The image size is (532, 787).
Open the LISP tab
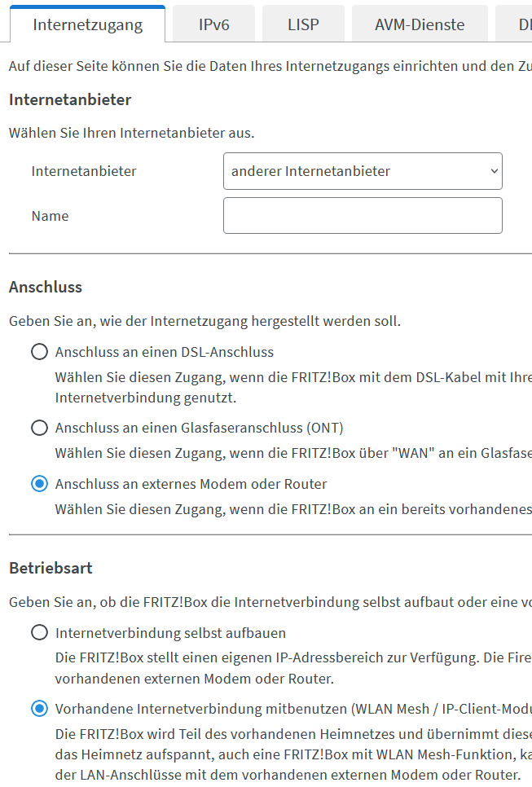pyautogui.click(x=303, y=24)
